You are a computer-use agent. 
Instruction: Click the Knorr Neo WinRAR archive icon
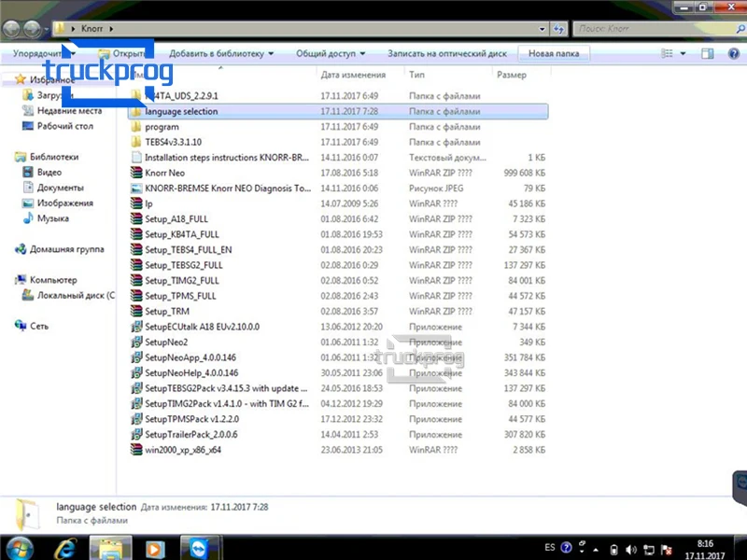(x=136, y=173)
